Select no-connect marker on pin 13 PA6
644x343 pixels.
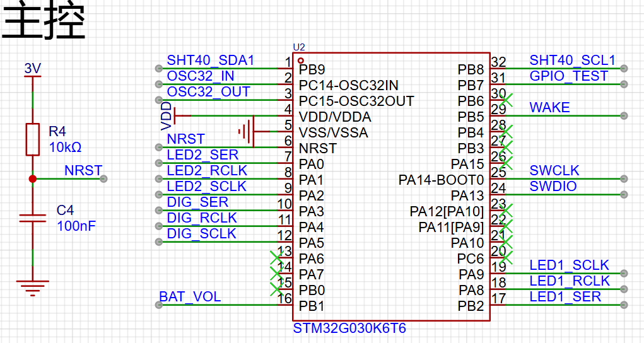click(276, 257)
